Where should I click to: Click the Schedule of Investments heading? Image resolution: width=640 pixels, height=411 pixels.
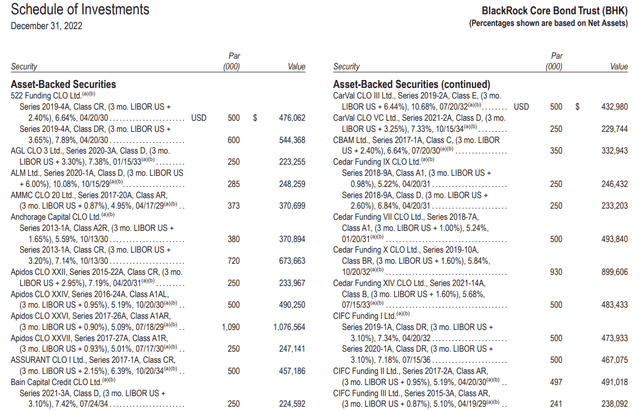[80, 9]
